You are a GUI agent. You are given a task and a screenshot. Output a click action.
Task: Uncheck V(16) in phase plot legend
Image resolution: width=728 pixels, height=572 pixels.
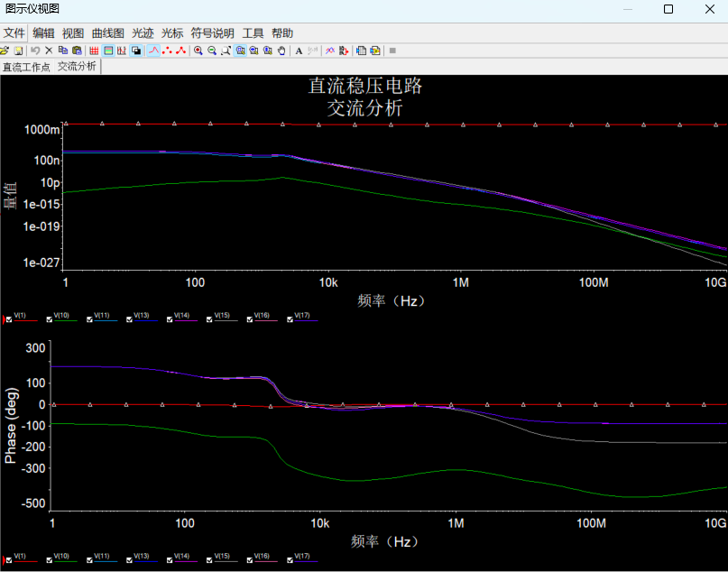coord(250,560)
